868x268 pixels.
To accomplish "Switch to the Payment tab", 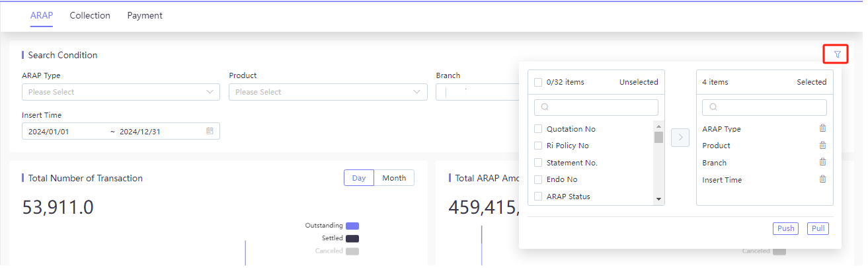I will coord(145,15).
